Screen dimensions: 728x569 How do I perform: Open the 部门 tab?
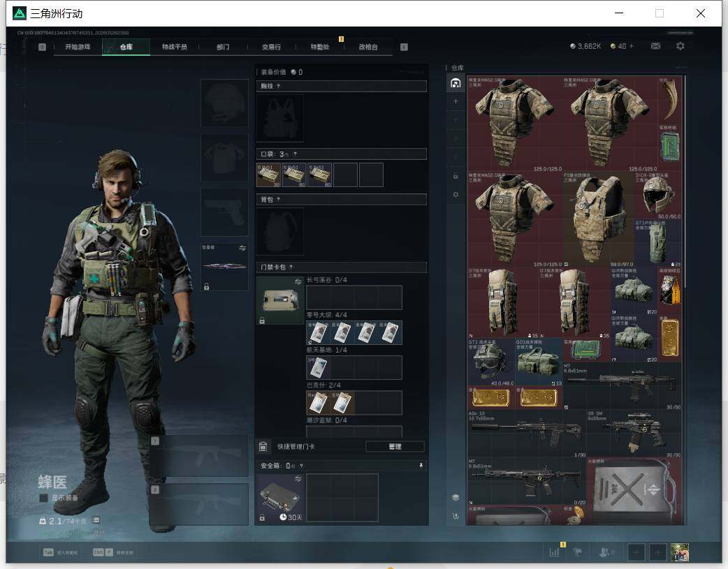click(223, 47)
